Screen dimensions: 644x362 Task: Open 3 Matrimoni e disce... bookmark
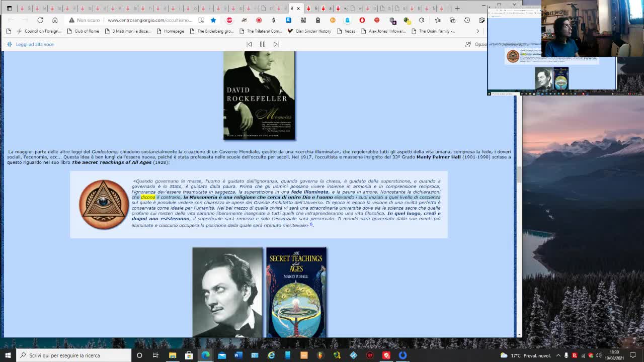128,31
